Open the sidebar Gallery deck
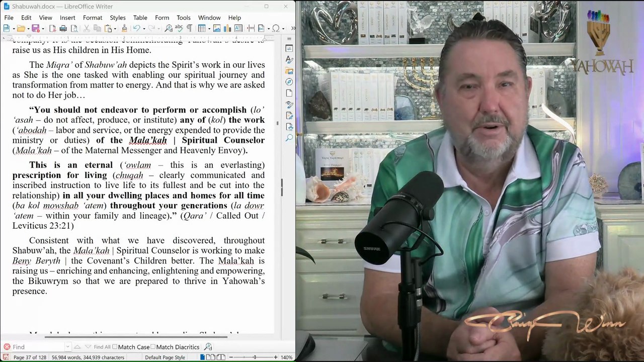The width and height of the screenshot is (644, 362). [x=289, y=71]
